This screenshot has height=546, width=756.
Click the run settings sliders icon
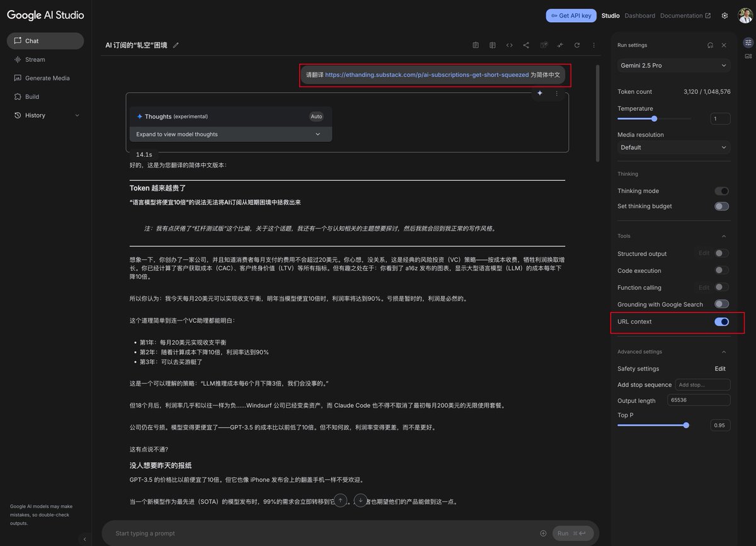coord(748,42)
